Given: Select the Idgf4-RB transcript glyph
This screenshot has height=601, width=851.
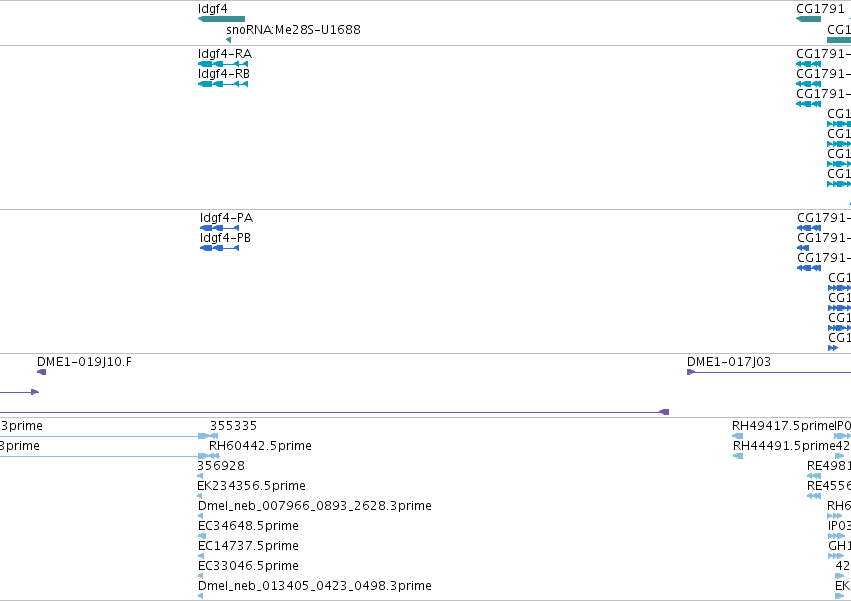Looking at the screenshot, I should 223,84.
